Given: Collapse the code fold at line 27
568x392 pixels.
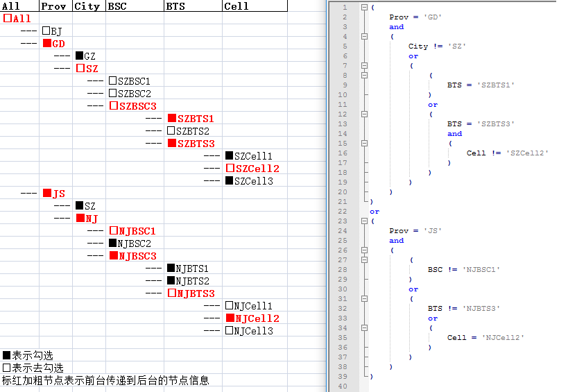Looking at the screenshot, I should point(364,259).
